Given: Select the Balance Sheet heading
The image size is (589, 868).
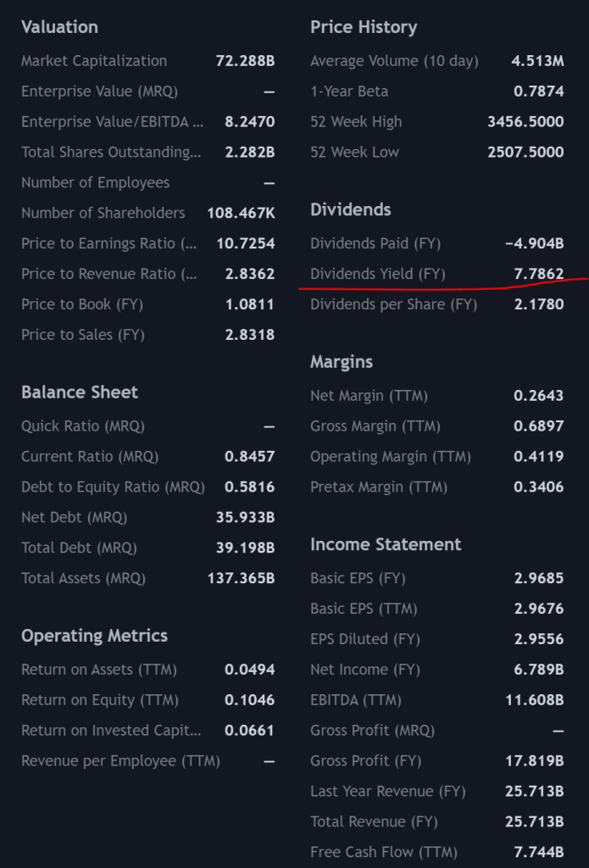Looking at the screenshot, I should (79, 392).
